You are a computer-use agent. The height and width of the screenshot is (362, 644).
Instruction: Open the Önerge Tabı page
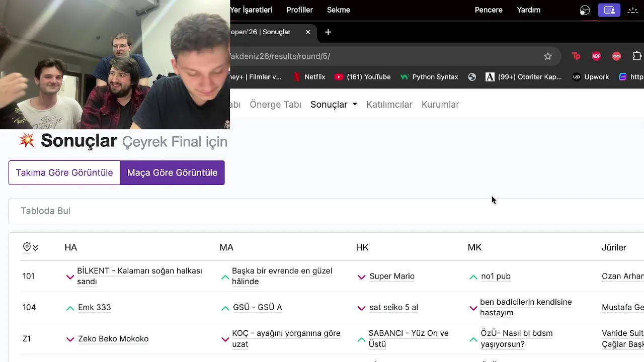(275, 105)
